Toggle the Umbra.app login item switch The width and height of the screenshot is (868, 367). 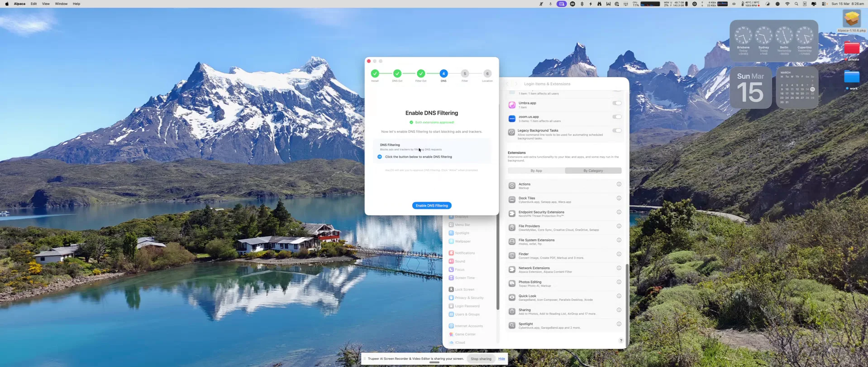point(617,103)
